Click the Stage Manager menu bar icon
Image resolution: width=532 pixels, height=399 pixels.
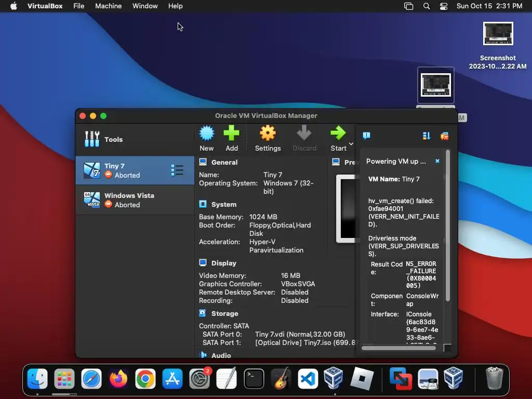[x=408, y=6]
